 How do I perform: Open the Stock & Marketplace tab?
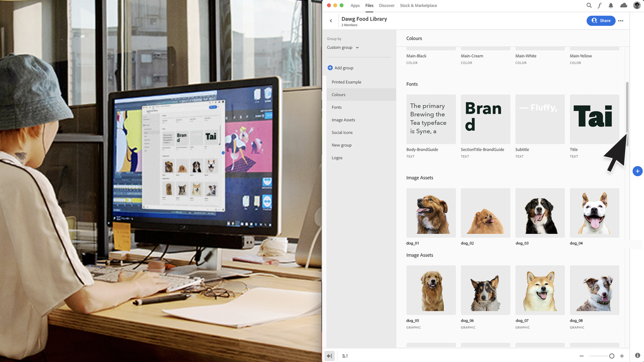[x=418, y=6]
